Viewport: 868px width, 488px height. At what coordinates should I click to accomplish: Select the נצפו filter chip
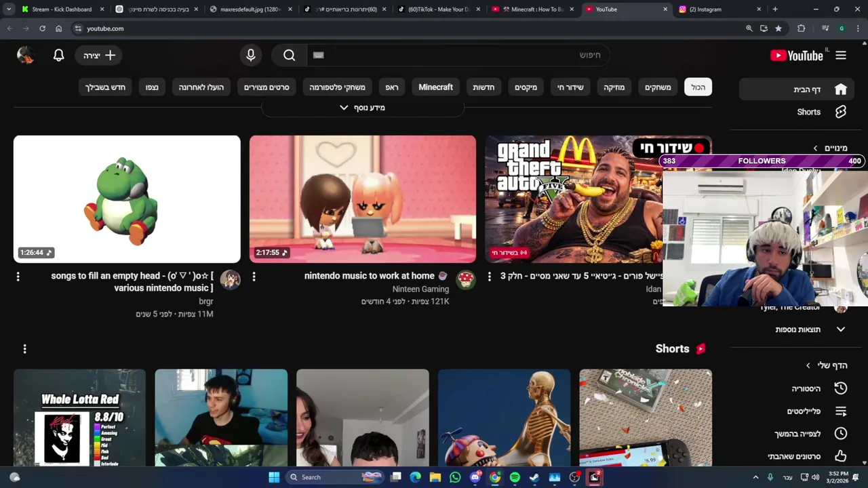pos(152,87)
